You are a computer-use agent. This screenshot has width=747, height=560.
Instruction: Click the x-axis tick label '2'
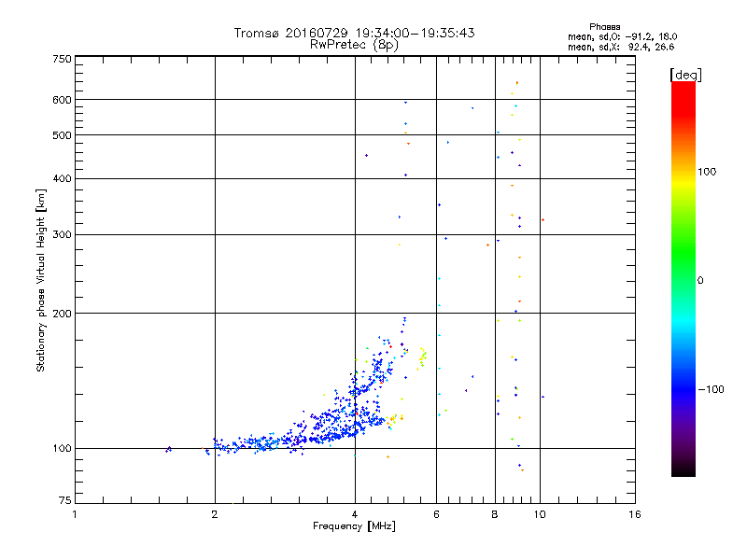coord(215,514)
